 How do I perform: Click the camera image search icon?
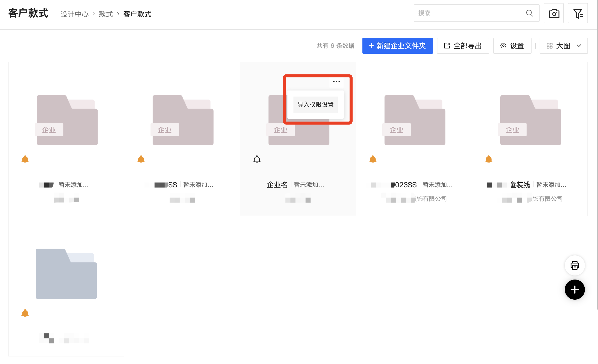pos(553,13)
